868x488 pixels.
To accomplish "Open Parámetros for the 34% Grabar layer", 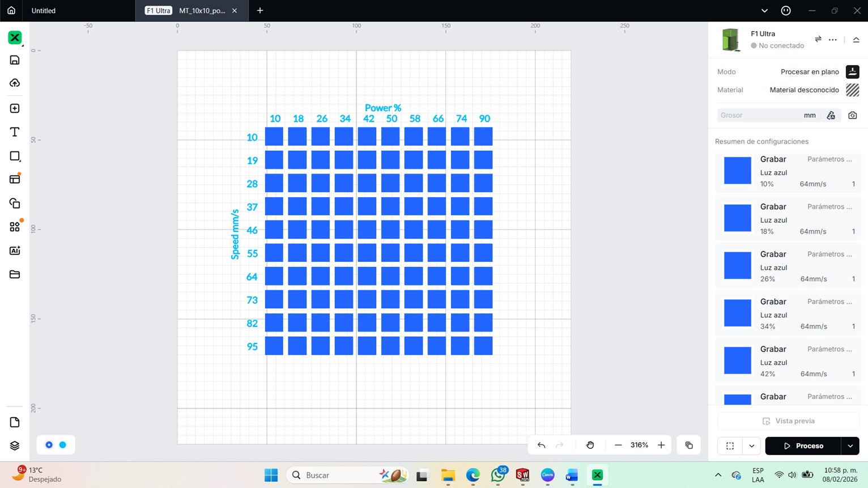I will (x=829, y=302).
